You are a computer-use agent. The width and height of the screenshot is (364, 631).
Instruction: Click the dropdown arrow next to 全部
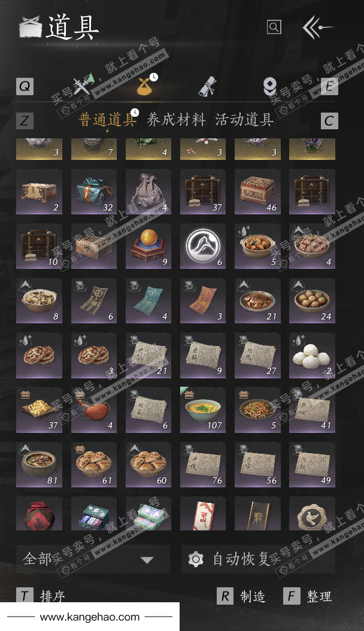pos(147,560)
